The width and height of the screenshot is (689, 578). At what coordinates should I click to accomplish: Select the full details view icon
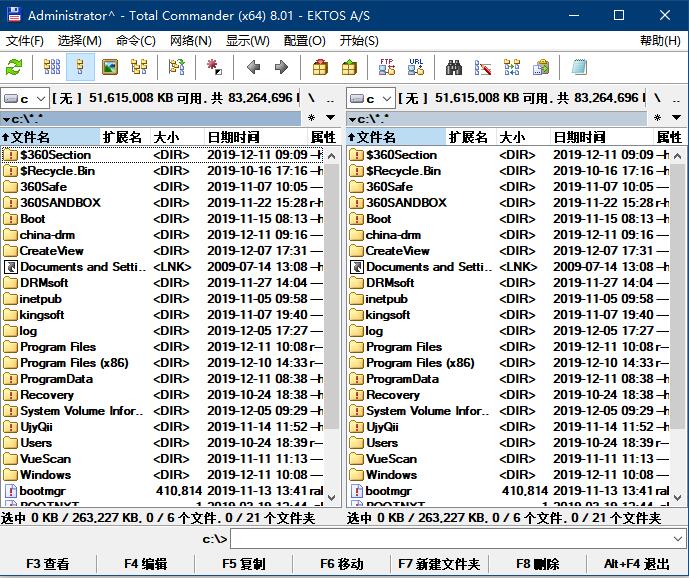point(80,68)
